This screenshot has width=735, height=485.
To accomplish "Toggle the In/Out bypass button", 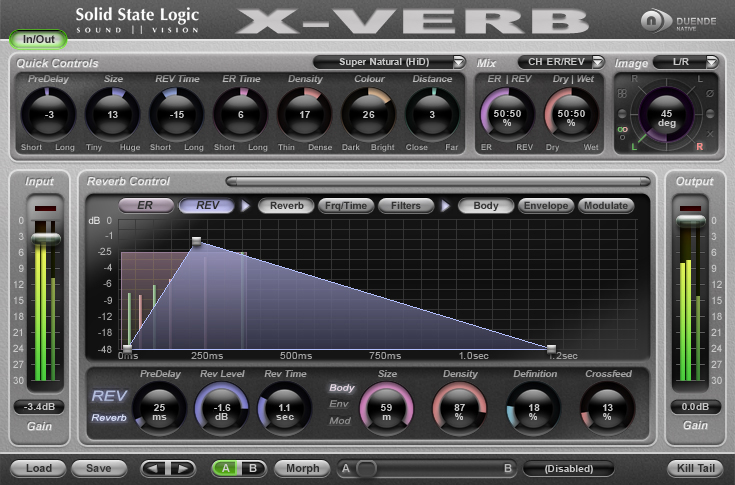I will [x=33, y=39].
